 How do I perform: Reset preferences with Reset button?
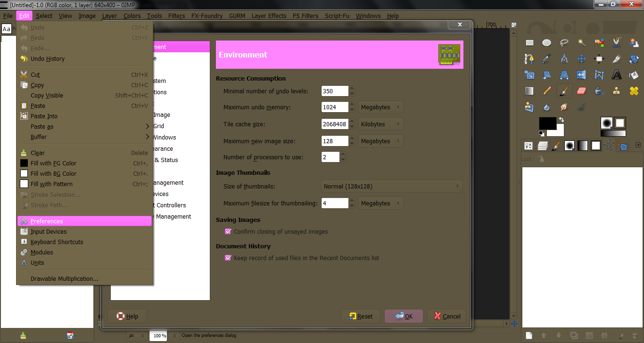[361, 316]
